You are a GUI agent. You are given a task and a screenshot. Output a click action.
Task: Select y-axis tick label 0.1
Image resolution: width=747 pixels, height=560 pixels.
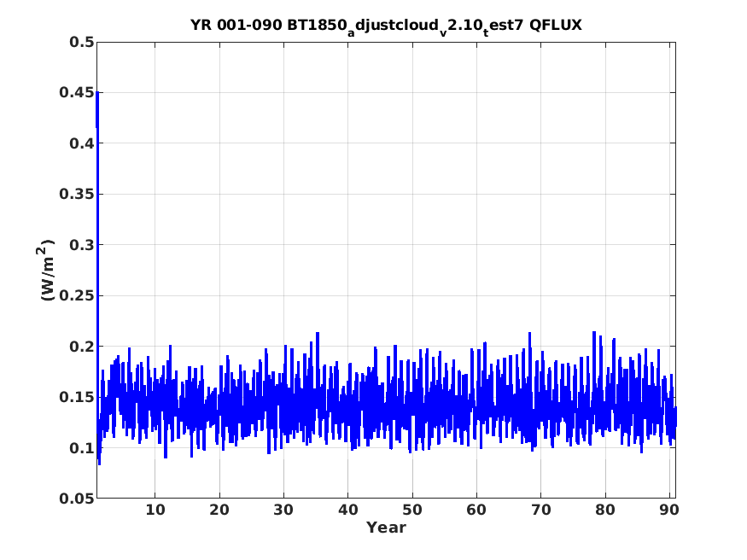click(x=82, y=447)
